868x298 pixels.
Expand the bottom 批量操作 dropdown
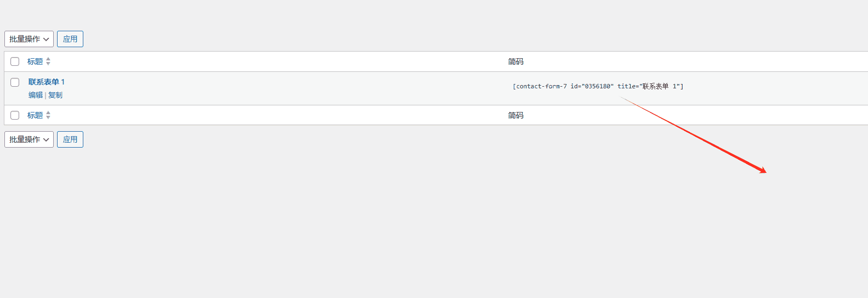click(29, 139)
